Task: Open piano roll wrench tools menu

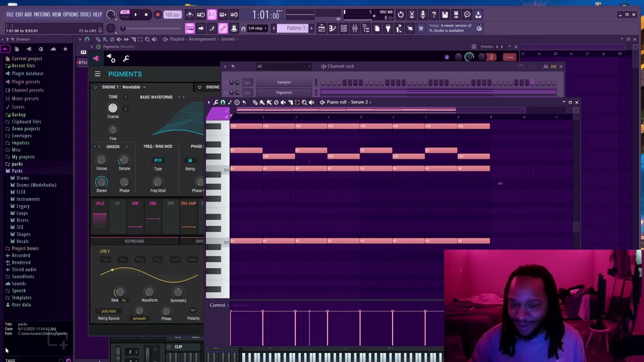Action: (215, 102)
